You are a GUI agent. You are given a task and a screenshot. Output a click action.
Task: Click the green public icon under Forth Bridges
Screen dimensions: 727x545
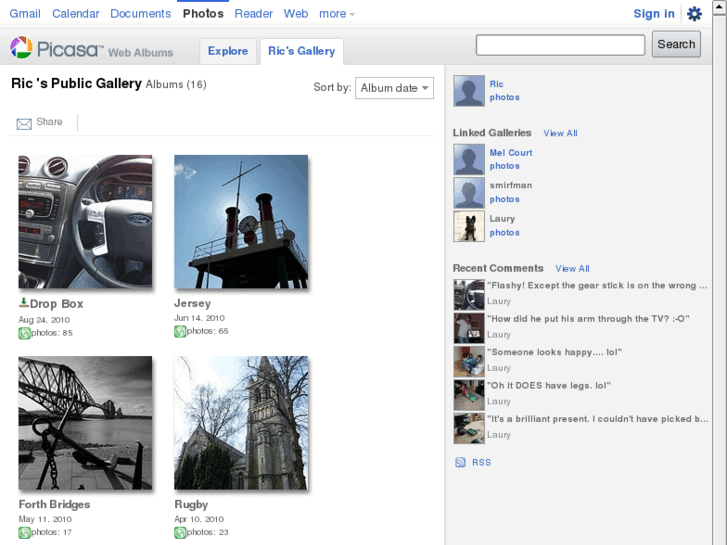[x=24, y=532]
